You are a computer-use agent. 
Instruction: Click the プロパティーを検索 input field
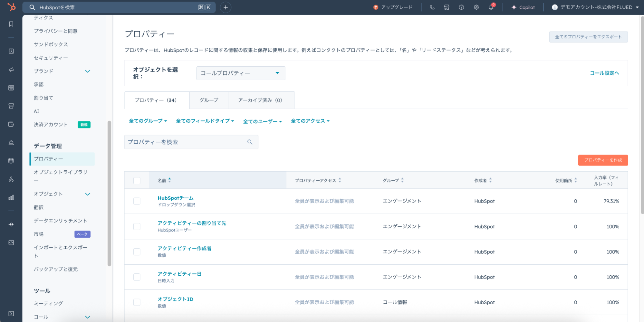(191, 142)
